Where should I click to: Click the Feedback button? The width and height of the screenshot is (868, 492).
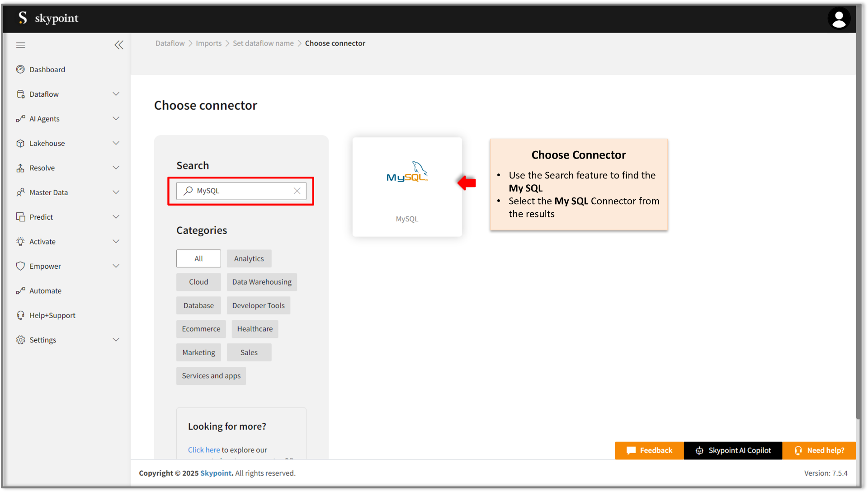(x=649, y=450)
